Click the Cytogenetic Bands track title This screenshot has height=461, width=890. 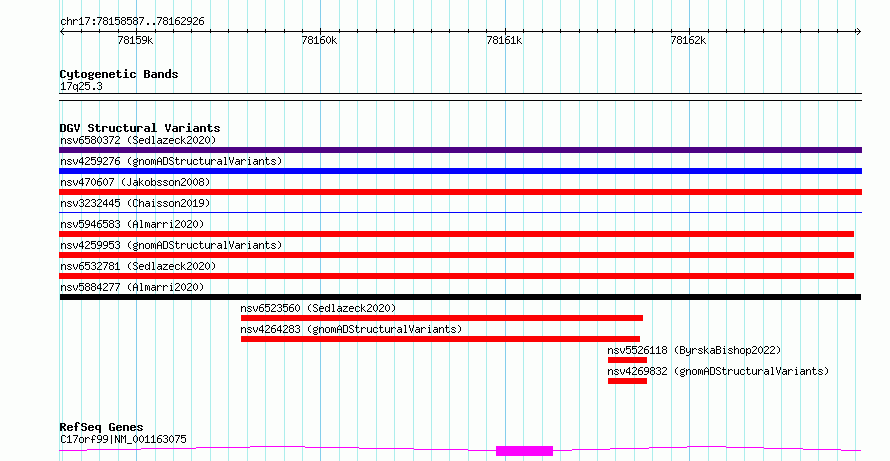pos(119,74)
